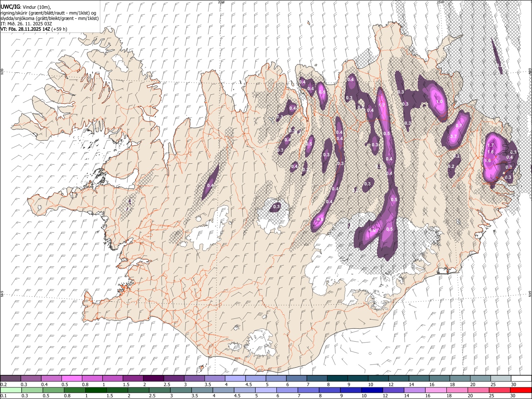532x399 pixels.
Task: Select the grey-green 3 swatch, lower legend row
Action: [x=181, y=390]
